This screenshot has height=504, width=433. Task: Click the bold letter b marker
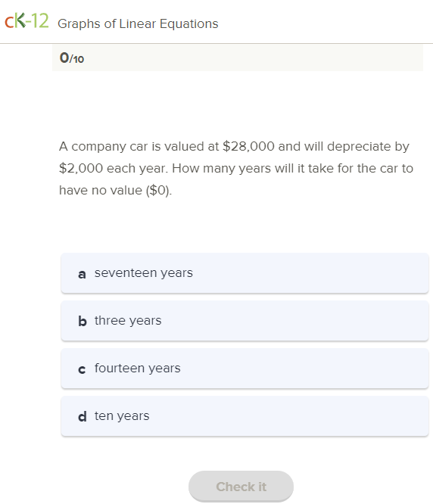coord(83,321)
